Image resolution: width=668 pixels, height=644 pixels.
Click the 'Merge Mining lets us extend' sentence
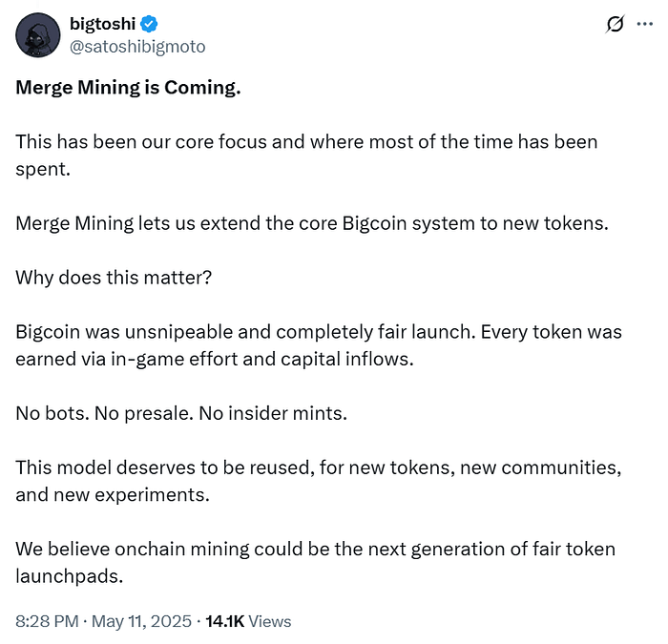(312, 223)
